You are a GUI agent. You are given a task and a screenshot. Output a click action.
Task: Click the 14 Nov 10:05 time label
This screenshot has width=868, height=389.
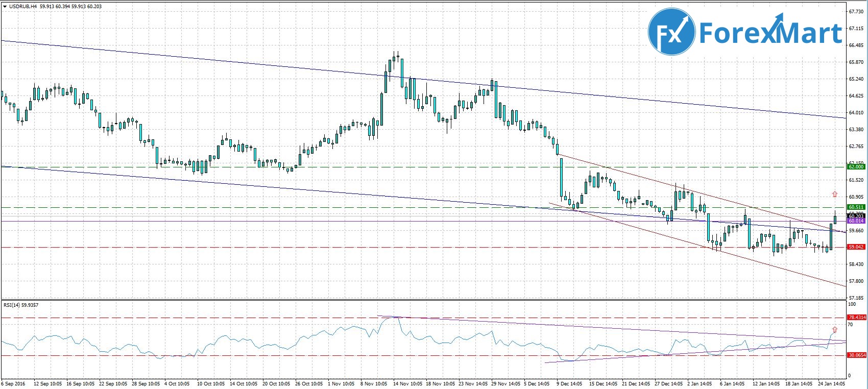point(407,383)
